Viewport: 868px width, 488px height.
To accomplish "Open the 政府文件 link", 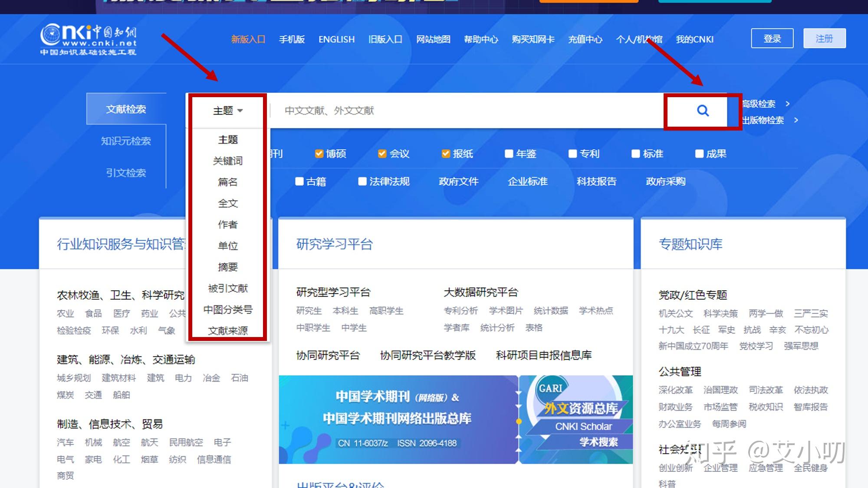I will tap(458, 181).
